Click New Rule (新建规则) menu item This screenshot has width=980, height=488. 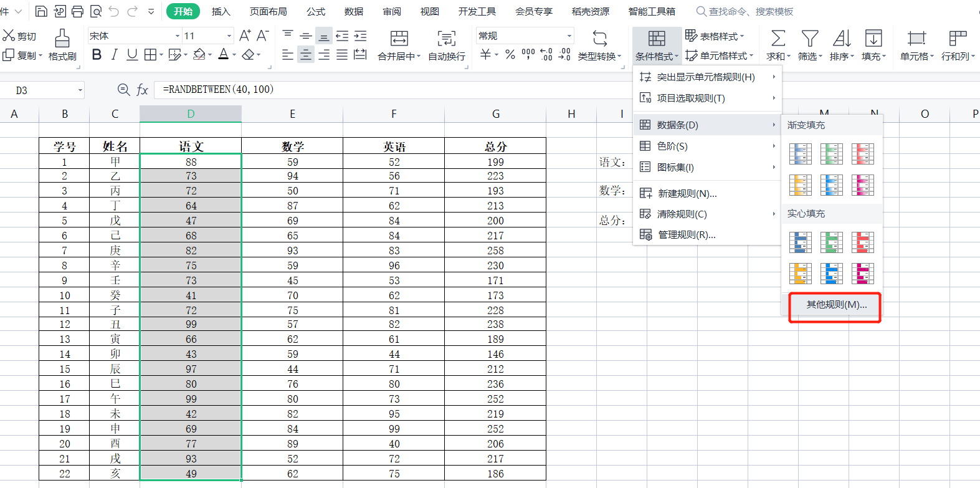707,193
